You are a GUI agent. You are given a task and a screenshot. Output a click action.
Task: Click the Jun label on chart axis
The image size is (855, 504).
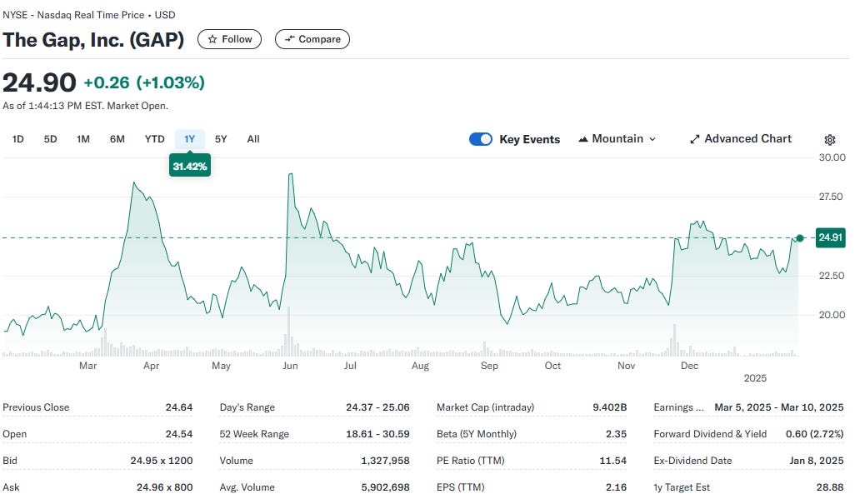pos(290,366)
